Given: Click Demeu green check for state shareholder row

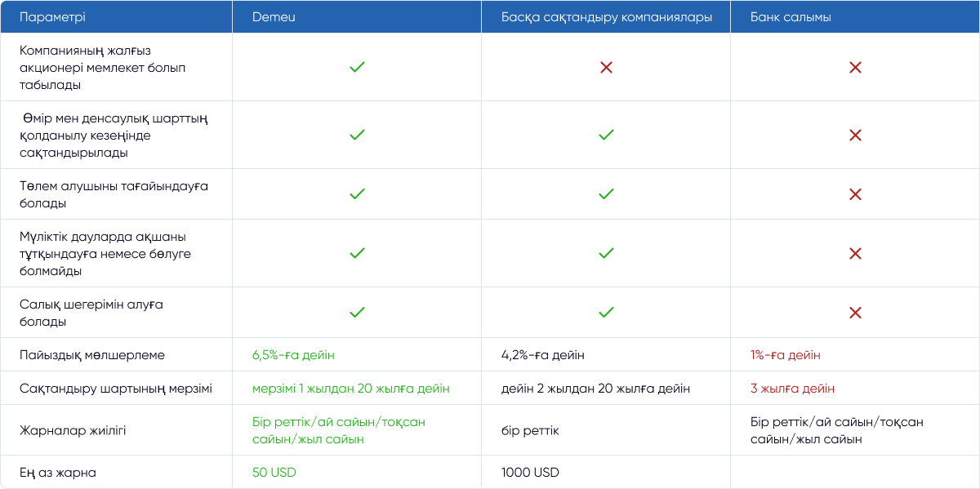Looking at the screenshot, I should (x=357, y=67).
